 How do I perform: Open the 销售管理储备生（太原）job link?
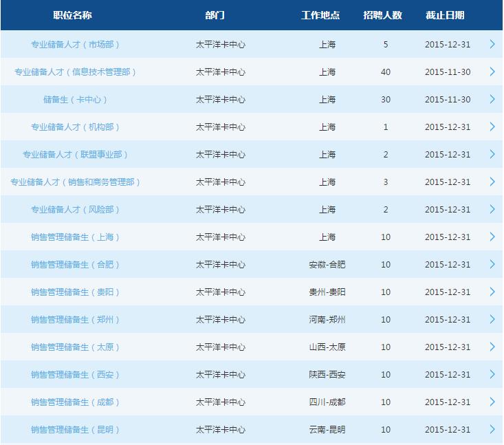(x=76, y=347)
